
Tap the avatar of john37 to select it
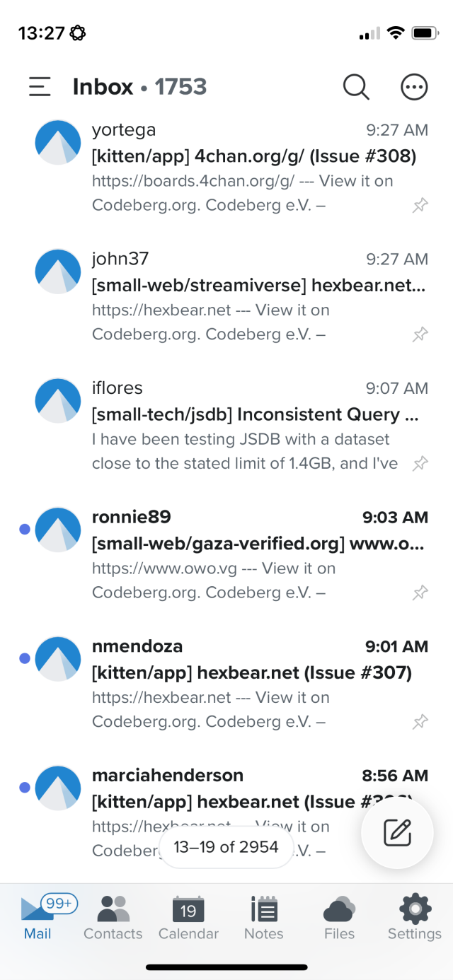coord(57,271)
